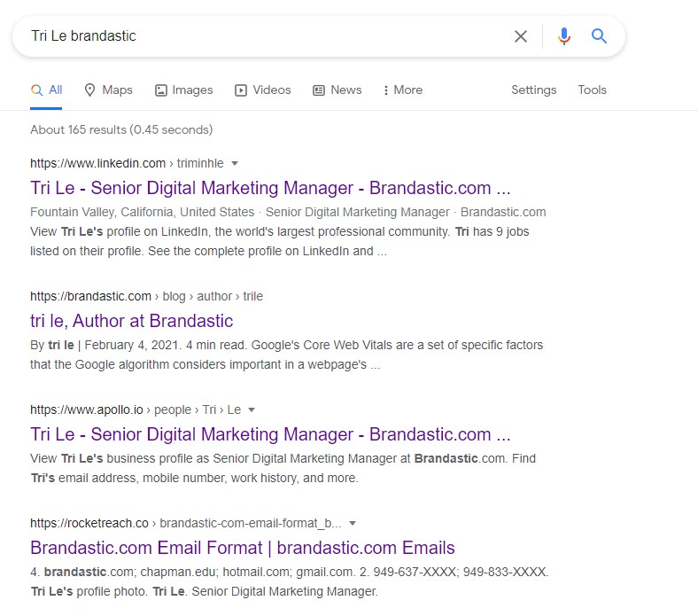Expand dropdown arrow next to linkedin.com URL

pos(235,163)
